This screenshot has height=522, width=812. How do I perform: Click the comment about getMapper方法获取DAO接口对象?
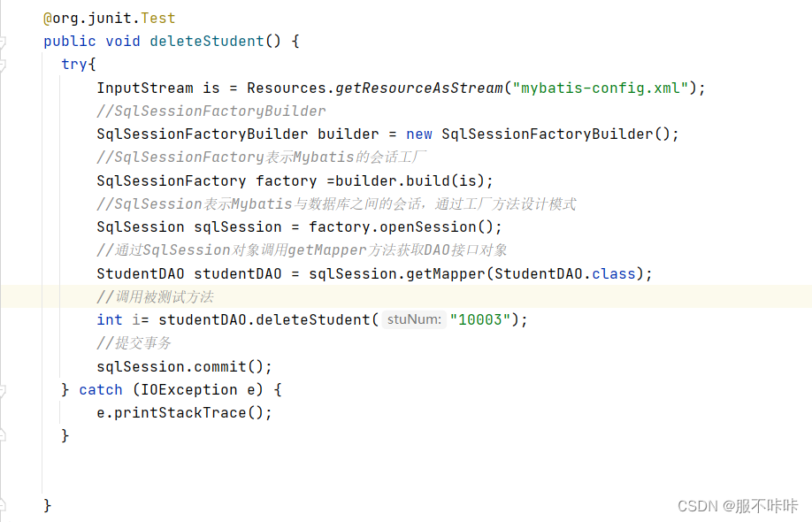(x=302, y=250)
